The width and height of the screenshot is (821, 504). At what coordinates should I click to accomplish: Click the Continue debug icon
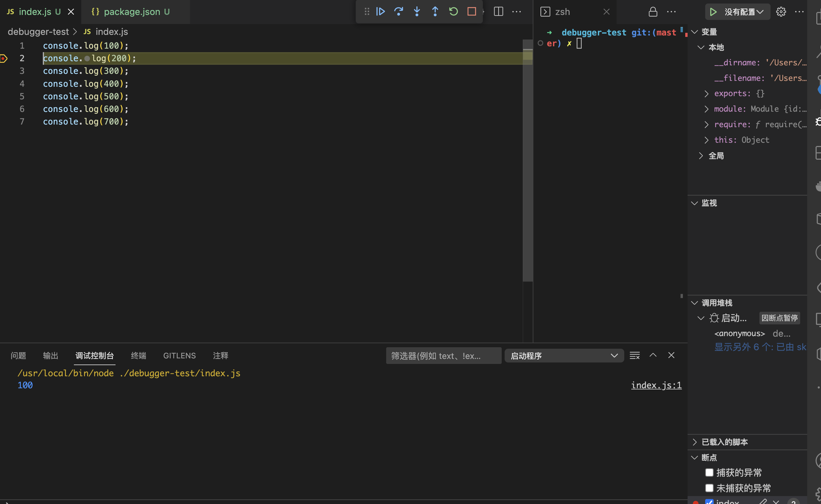click(381, 12)
